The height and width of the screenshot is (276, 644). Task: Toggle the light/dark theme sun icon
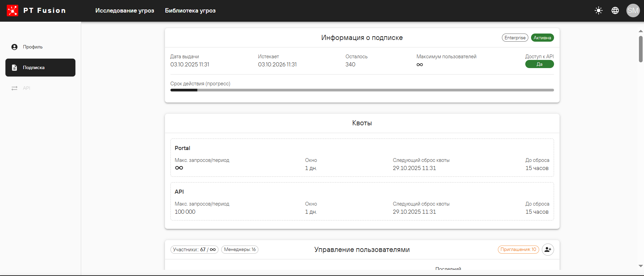click(598, 10)
